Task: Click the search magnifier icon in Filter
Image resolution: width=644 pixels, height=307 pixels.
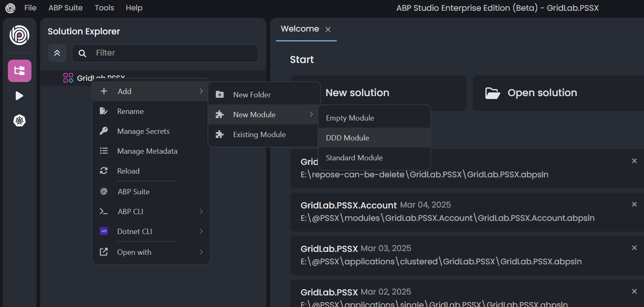Action: (x=82, y=53)
